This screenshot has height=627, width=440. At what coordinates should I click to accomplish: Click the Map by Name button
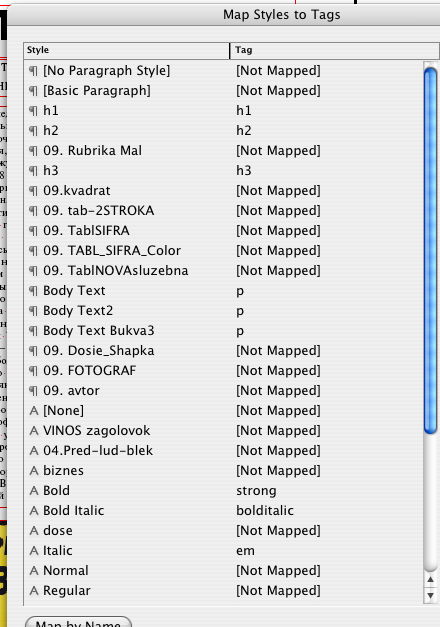(78, 622)
